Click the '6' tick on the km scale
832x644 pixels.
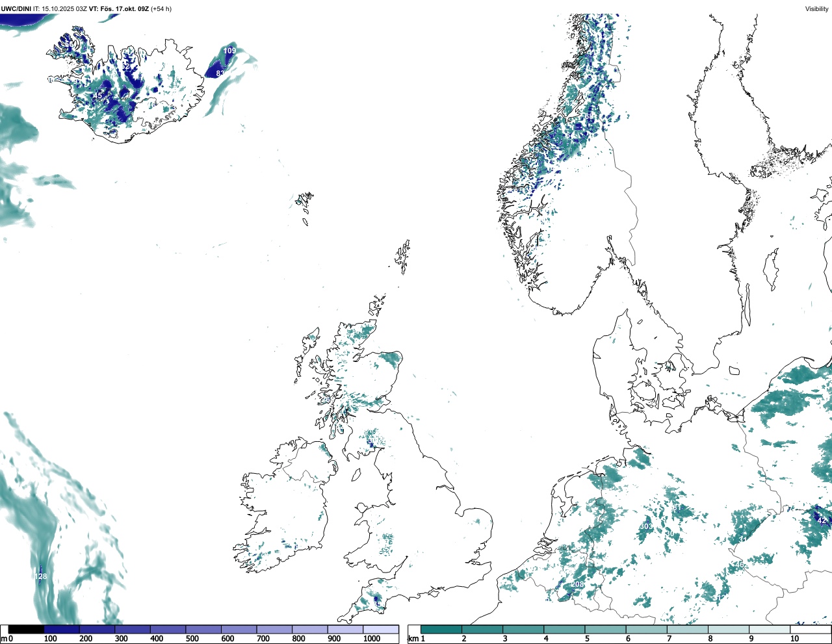[628, 639]
